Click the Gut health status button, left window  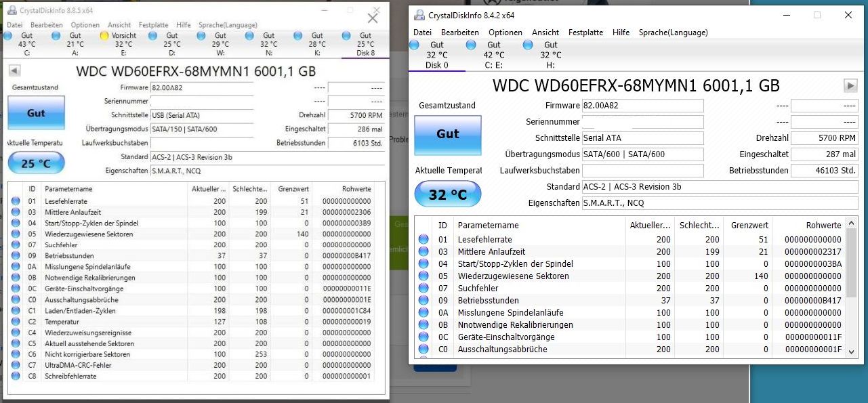click(x=35, y=112)
